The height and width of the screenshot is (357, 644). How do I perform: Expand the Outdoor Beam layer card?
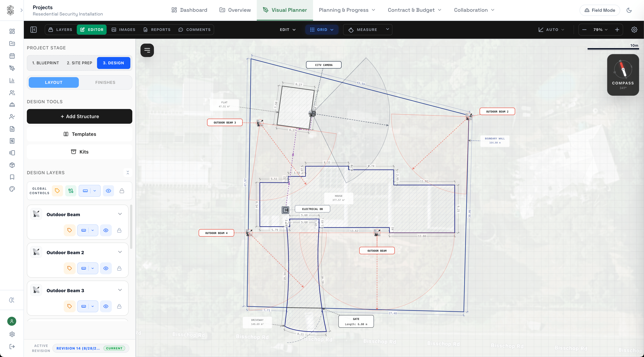[x=120, y=214]
